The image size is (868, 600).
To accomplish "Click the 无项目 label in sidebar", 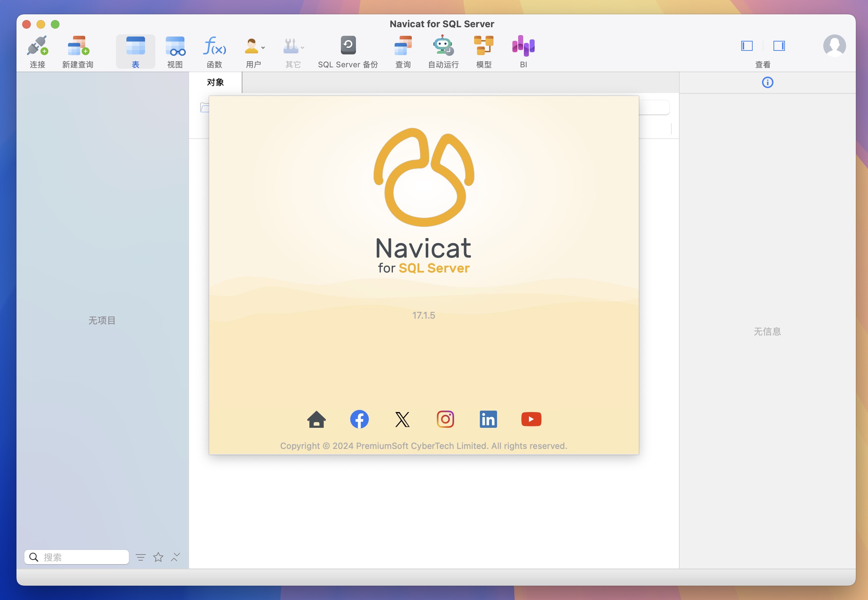I will (x=102, y=320).
